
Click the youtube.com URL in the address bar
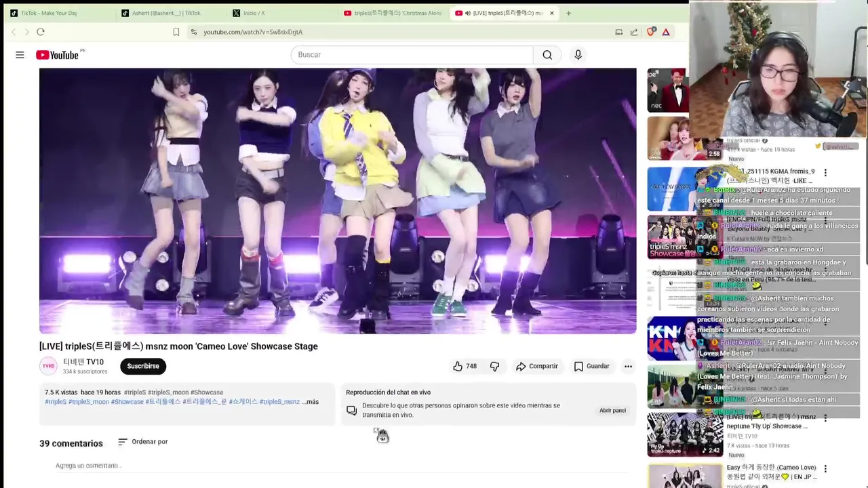tap(253, 32)
